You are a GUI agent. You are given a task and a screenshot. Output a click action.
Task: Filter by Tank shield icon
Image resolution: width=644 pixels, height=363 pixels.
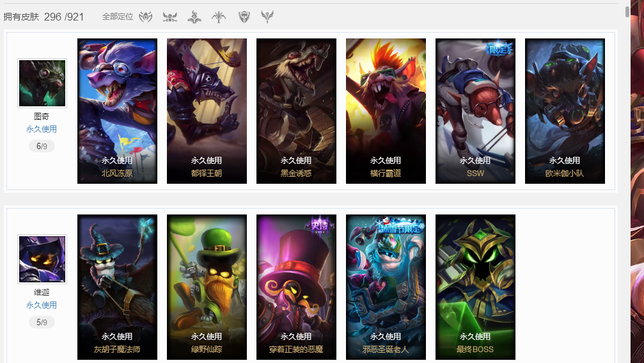[244, 17]
